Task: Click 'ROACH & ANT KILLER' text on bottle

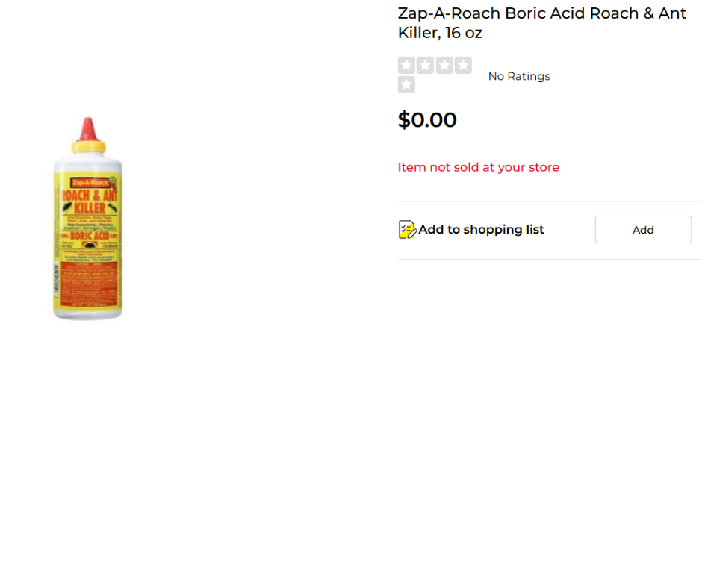Action: pyautogui.click(x=90, y=200)
